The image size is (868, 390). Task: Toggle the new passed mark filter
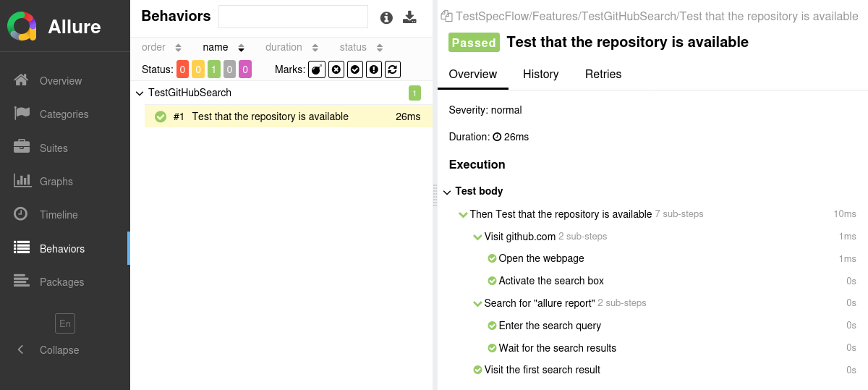pos(355,69)
